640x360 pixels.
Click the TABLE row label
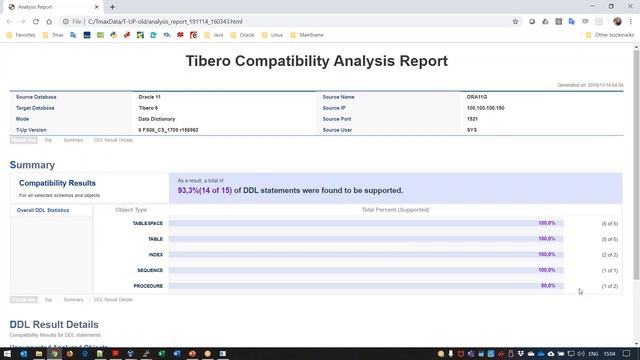[156, 239]
